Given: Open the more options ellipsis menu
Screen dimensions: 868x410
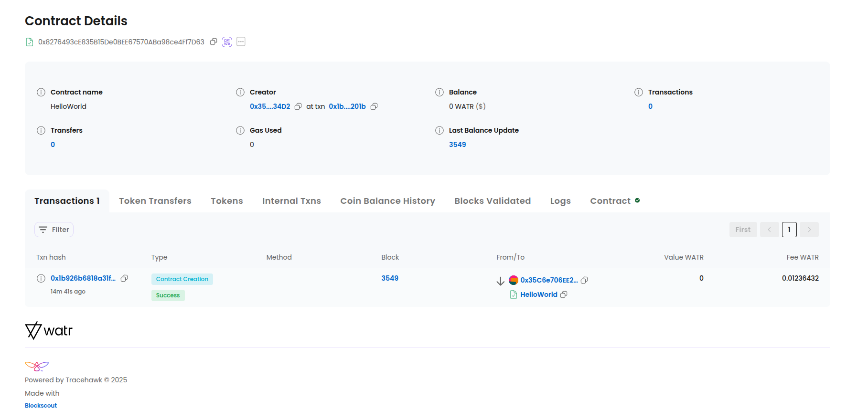Looking at the screenshot, I should coord(241,42).
